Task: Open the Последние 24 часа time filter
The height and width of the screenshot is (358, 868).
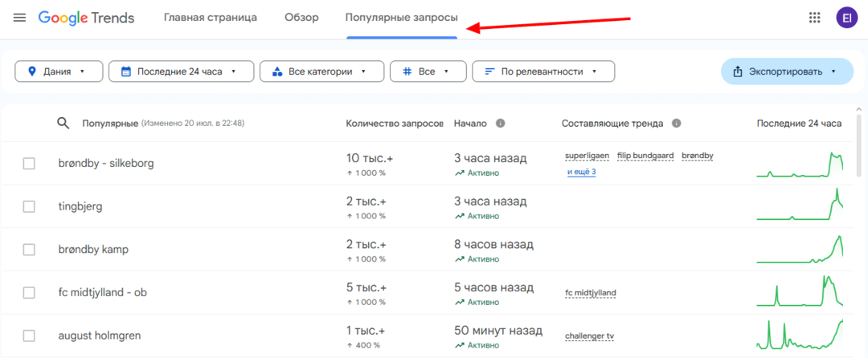Action: point(181,71)
